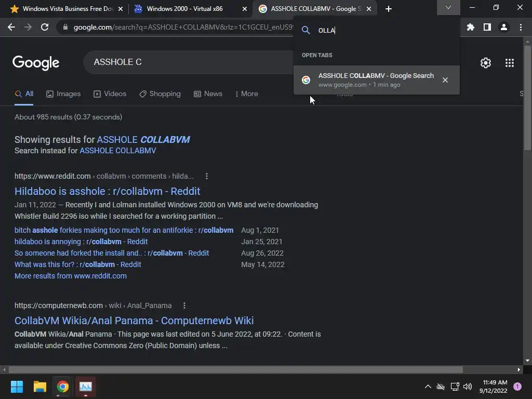
Task: Open Google quick settings gear
Action: [486, 63]
